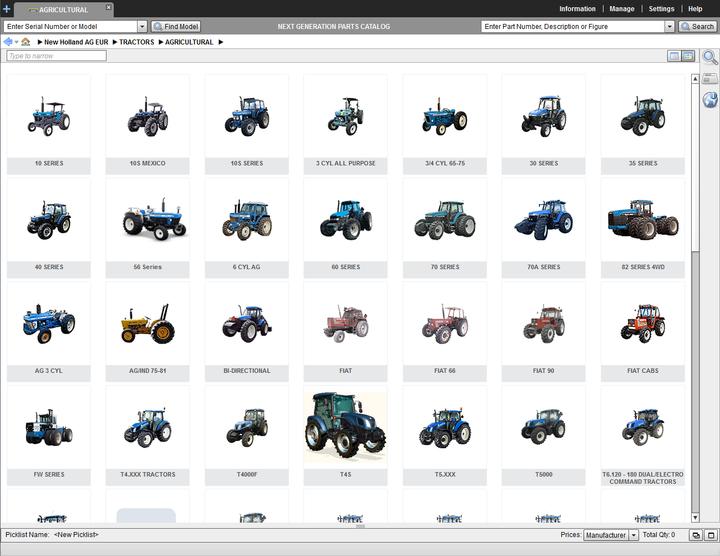Open the AG 3 CYL thumbnail
Image resolution: width=720 pixels, height=556 pixels.
(49, 332)
